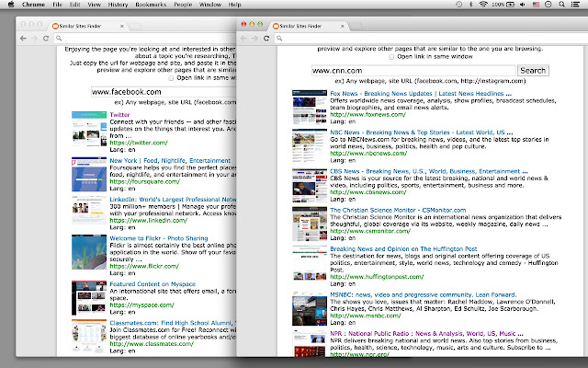Click the address bar in left window
Image resolution: width=588 pixels, height=368 pixels.
tap(145, 39)
